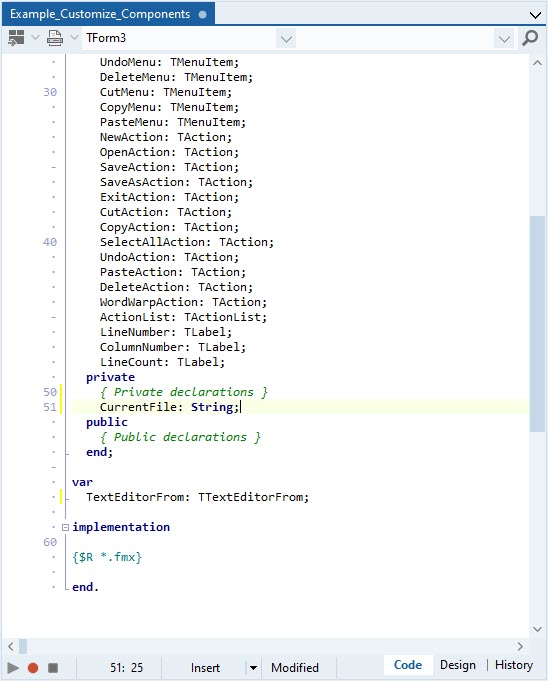Click the '{ Private declarations }' comment
This screenshot has width=548, height=681.
click(183, 392)
